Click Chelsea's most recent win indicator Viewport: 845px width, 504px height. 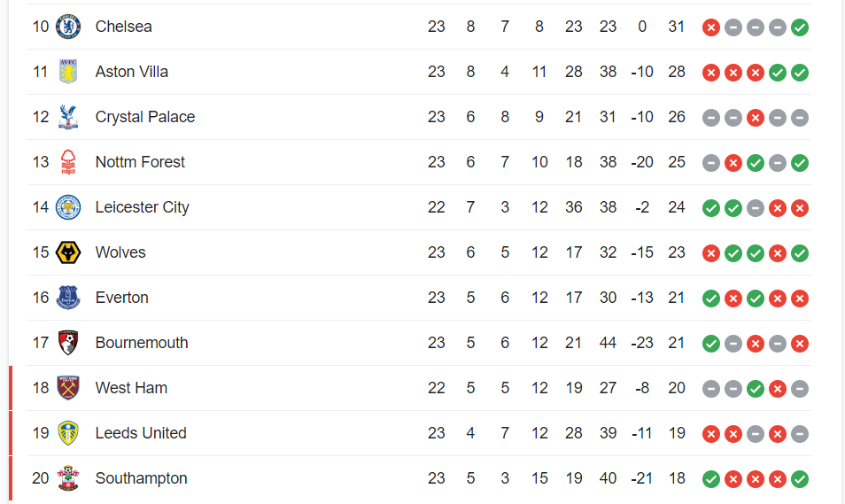(x=800, y=27)
